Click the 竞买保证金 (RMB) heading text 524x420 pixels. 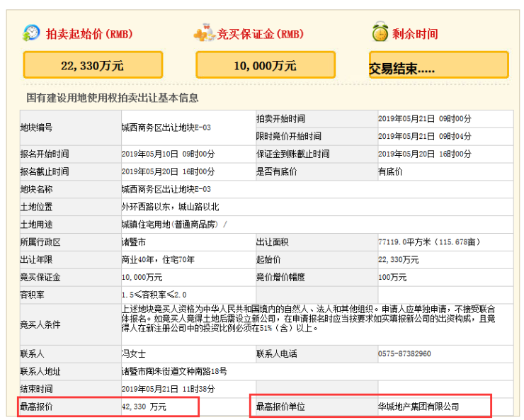click(x=260, y=34)
